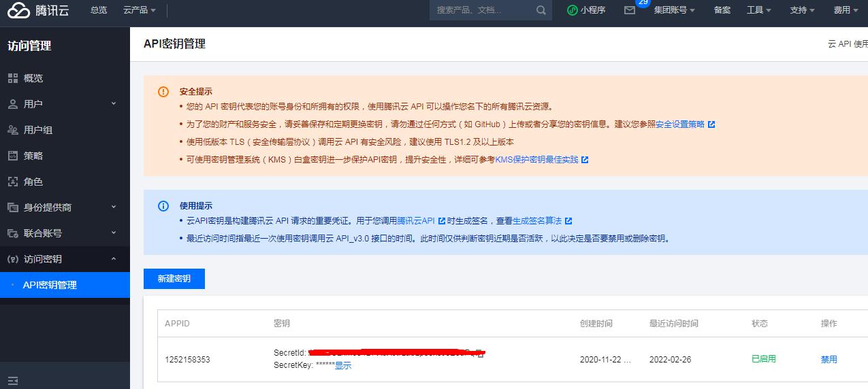Click the Users person icon in sidebar
The width and height of the screenshot is (868, 389).
pyautogui.click(x=13, y=104)
